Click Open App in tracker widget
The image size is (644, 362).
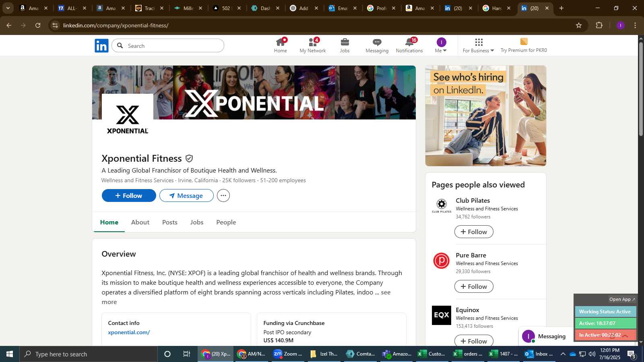click(x=622, y=299)
